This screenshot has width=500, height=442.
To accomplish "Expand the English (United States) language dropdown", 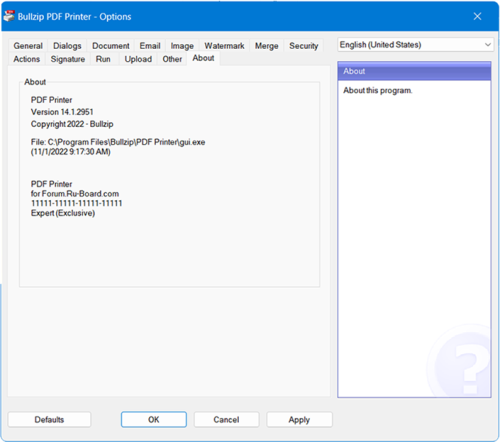I will [415, 45].
